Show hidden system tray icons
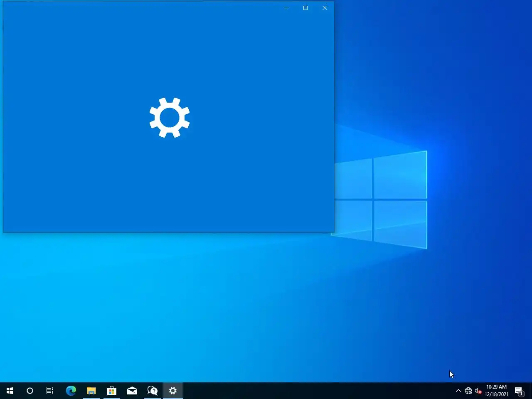This screenshot has height=399, width=532. pos(458,391)
